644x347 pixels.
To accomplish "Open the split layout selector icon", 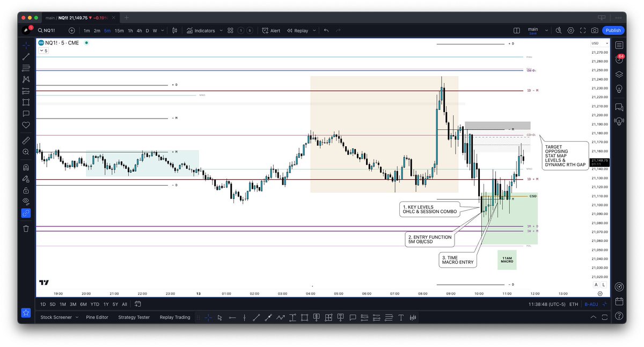I will 516,31.
